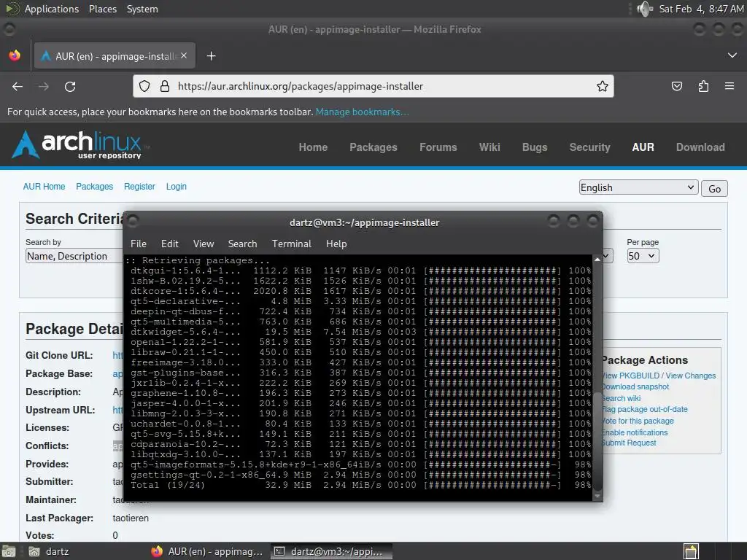This screenshot has height=560, width=747.
Task: Click the show desktop icon in bottom panel
Action: [9, 551]
